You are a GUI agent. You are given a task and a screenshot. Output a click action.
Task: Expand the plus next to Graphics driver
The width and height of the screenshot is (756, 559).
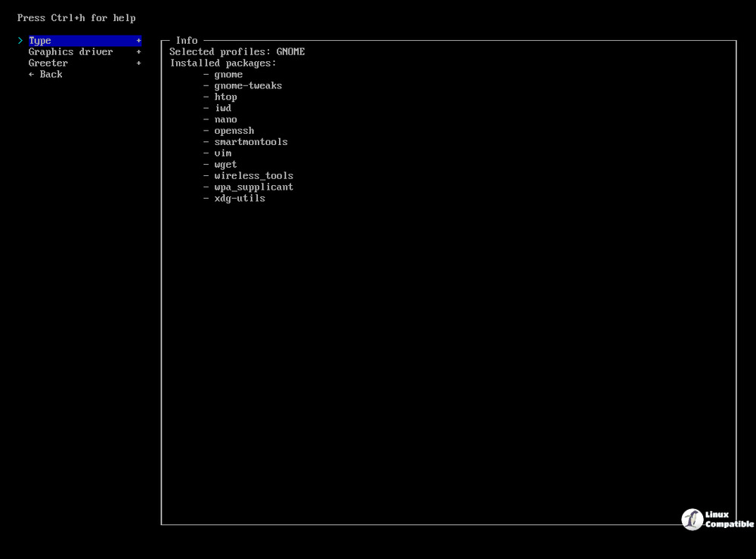pyautogui.click(x=138, y=52)
